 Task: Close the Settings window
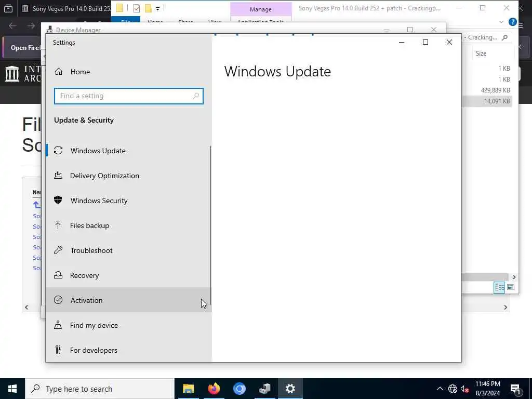[449, 43]
